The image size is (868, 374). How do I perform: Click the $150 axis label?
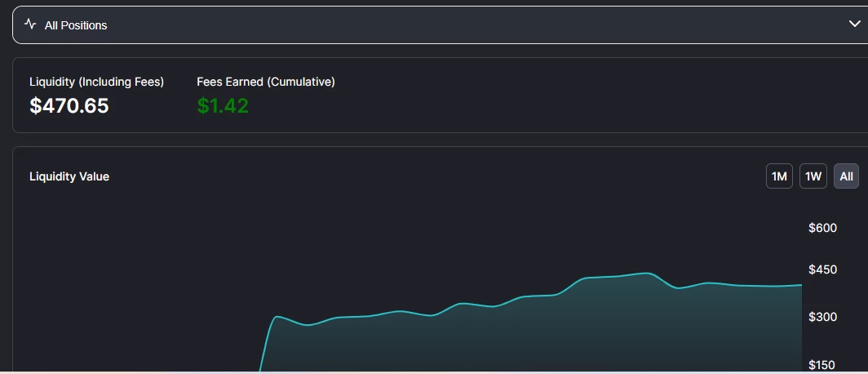click(822, 364)
